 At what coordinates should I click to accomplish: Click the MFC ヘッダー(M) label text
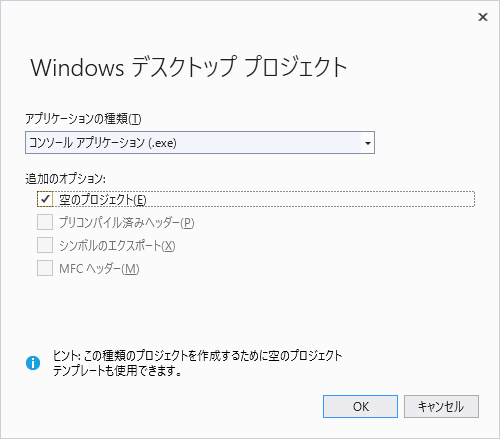coord(99,269)
